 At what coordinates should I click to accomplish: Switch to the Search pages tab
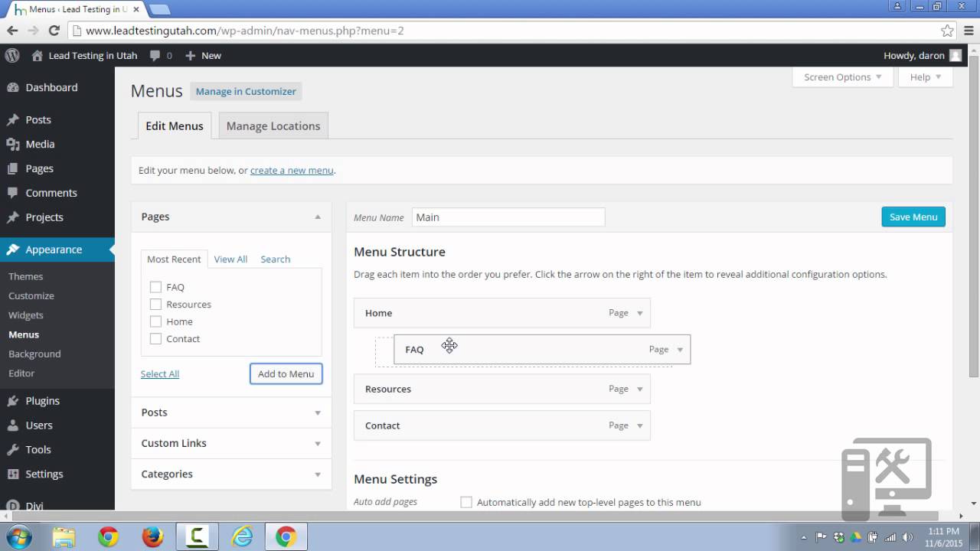pyautogui.click(x=275, y=259)
